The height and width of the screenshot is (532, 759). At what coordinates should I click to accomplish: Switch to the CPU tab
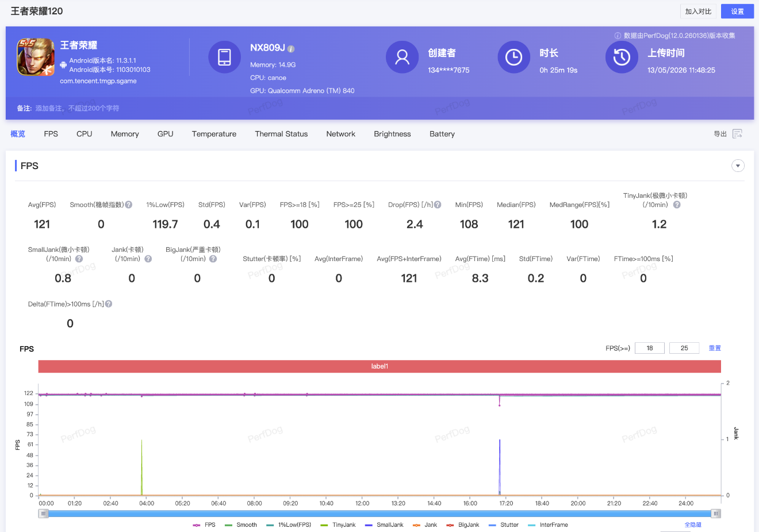pos(85,134)
